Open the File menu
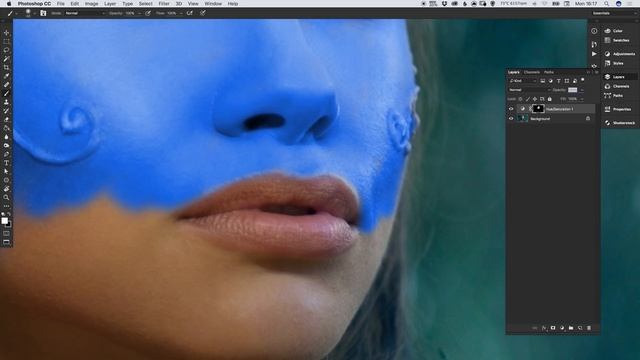This screenshot has height=360, width=640. coord(60,4)
